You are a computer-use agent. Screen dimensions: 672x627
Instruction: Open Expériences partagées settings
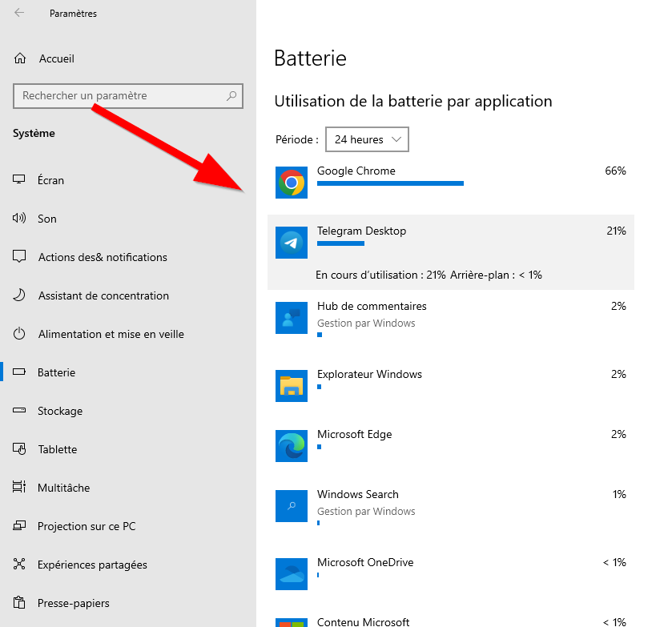pyautogui.click(x=92, y=565)
